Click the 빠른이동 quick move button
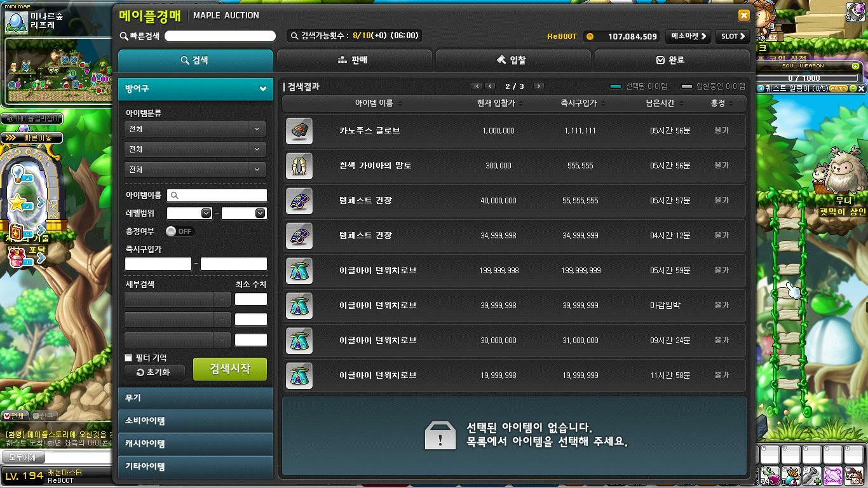The image size is (868, 488). click(32, 138)
